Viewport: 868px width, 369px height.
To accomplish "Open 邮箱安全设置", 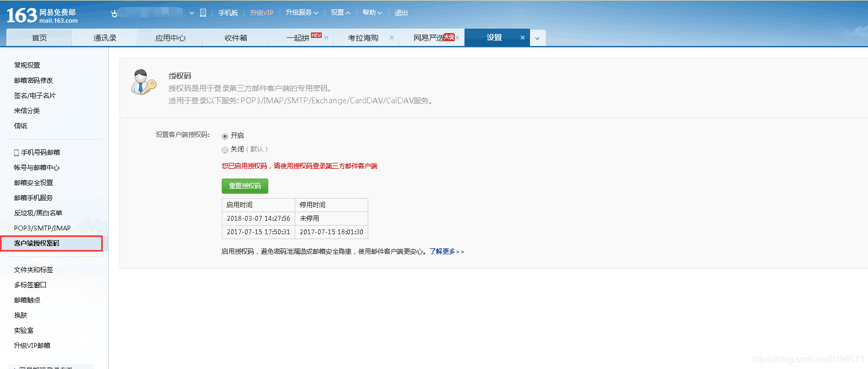I will (34, 183).
